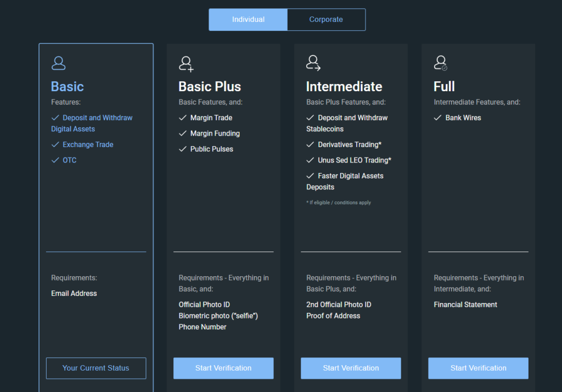Switch to the Individual tab
Image resolution: width=562 pixels, height=392 pixels.
coord(248,20)
